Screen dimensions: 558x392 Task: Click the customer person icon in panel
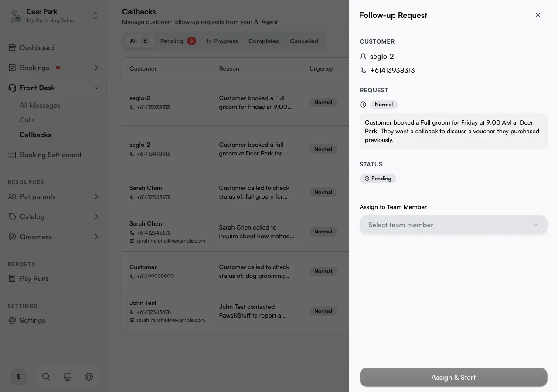[x=363, y=56]
